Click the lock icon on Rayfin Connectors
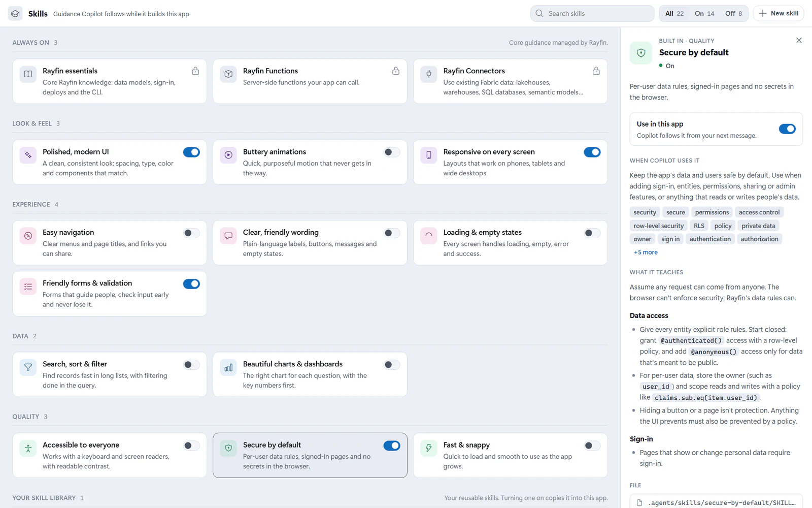The height and width of the screenshot is (508, 812). click(596, 71)
